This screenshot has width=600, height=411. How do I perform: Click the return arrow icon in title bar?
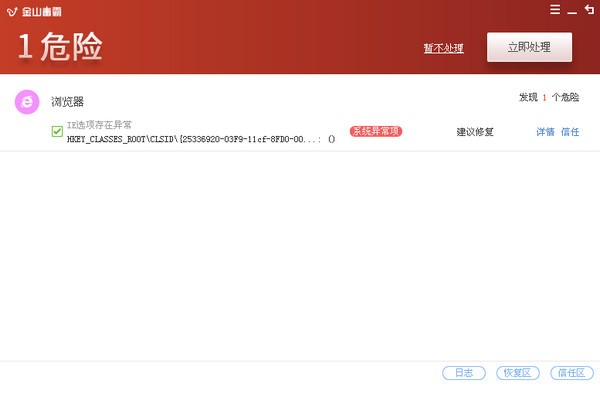pos(590,10)
